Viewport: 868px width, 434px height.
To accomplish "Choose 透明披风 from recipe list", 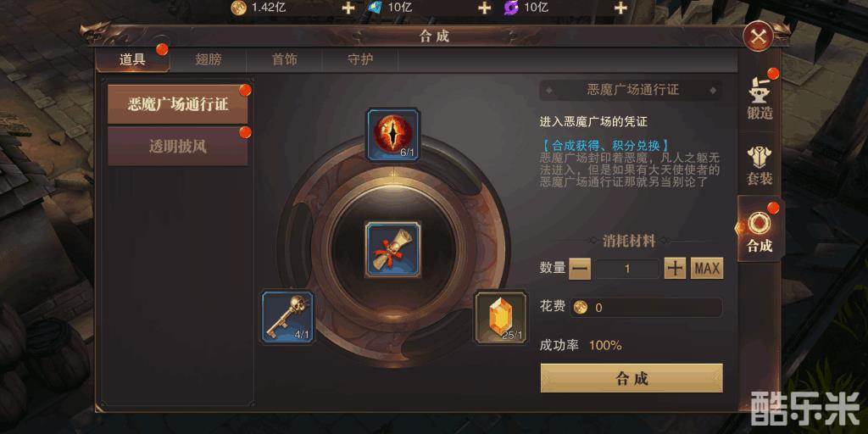I will (178, 147).
